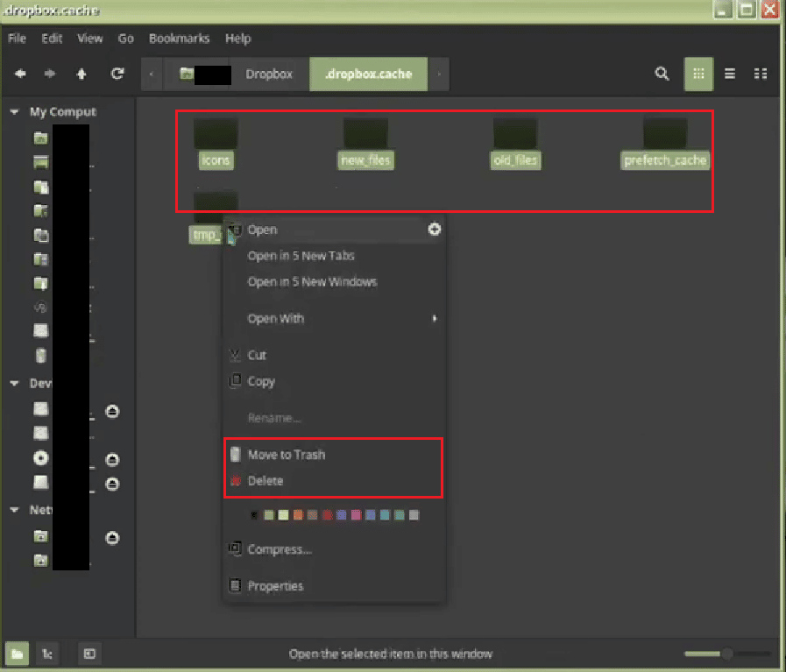
Task: Open Documents folder icon in sidebar
Action: pos(41,187)
